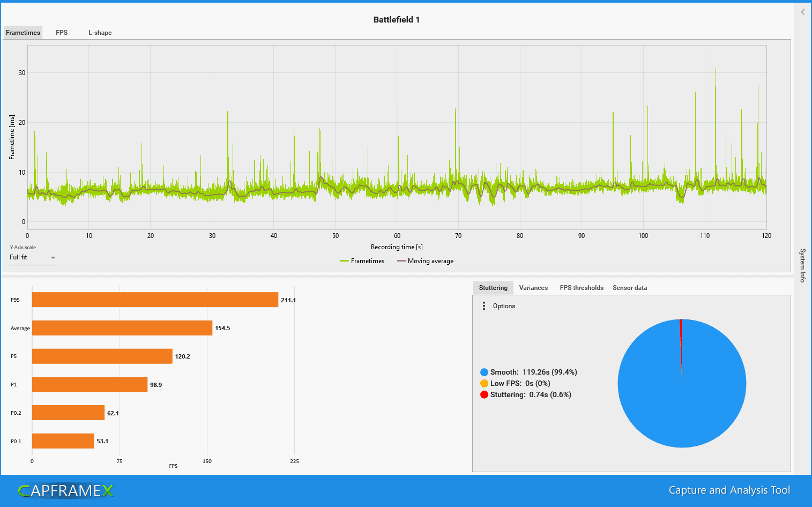The image size is (812, 507).
Task: Open the FPS chart tab
Action: 62,33
